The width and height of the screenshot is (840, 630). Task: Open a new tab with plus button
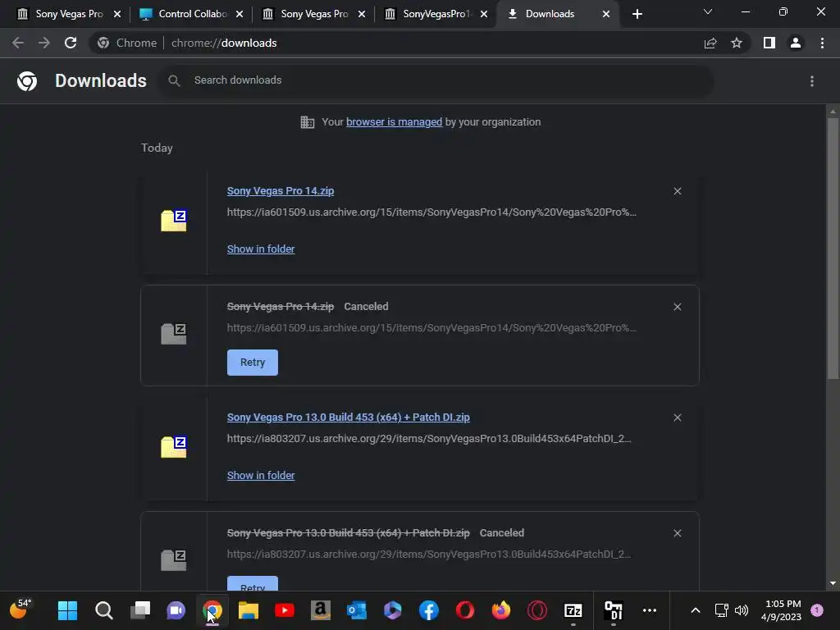pos(637,15)
